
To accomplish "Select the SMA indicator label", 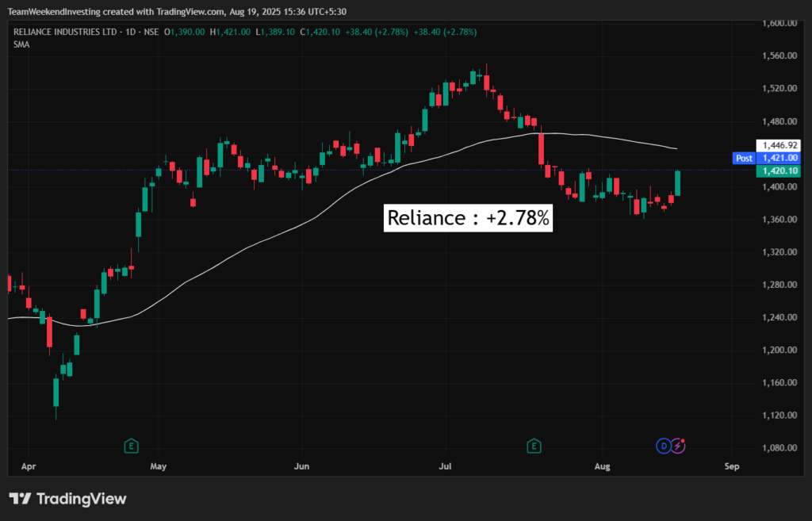I will 21,44.
